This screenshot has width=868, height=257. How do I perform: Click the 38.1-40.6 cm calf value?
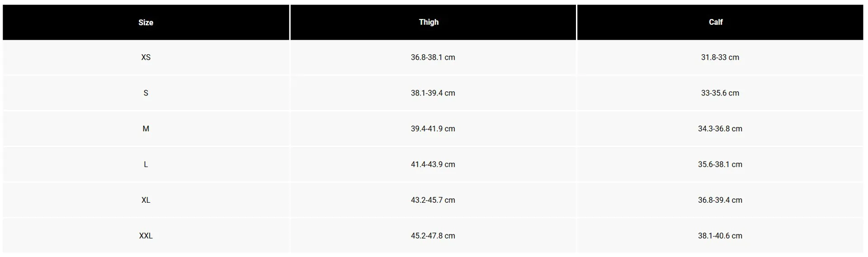coord(720,236)
